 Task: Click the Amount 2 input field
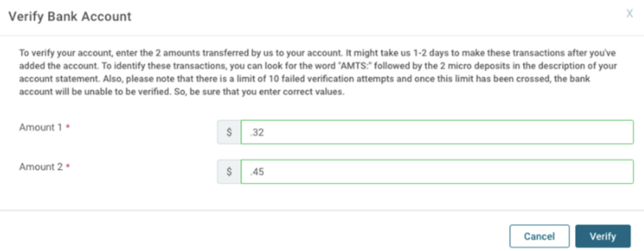[437, 171]
